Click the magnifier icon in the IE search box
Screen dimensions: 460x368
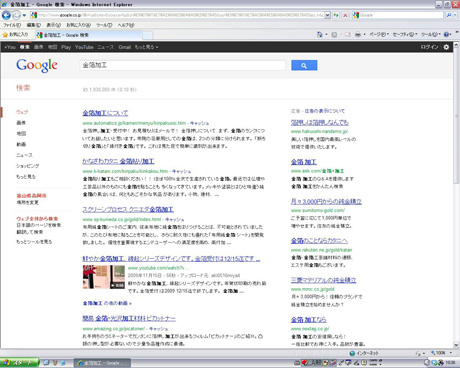(x=449, y=15)
